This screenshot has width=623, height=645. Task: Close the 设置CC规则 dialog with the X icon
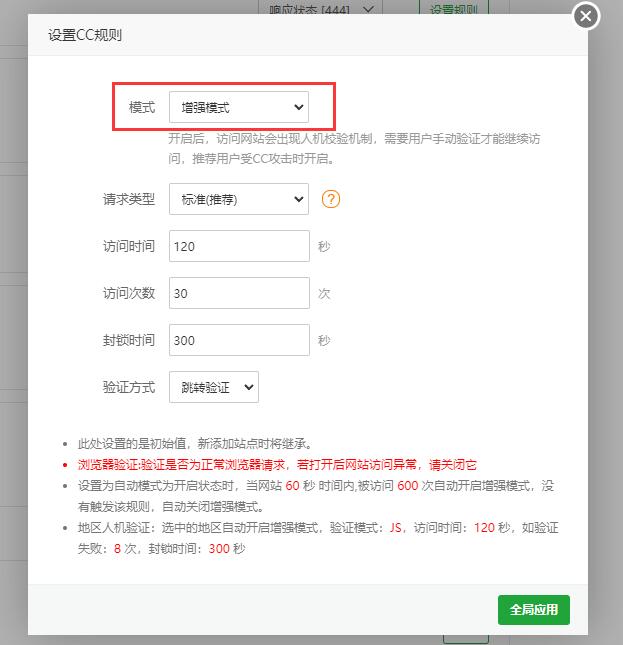tap(586, 16)
